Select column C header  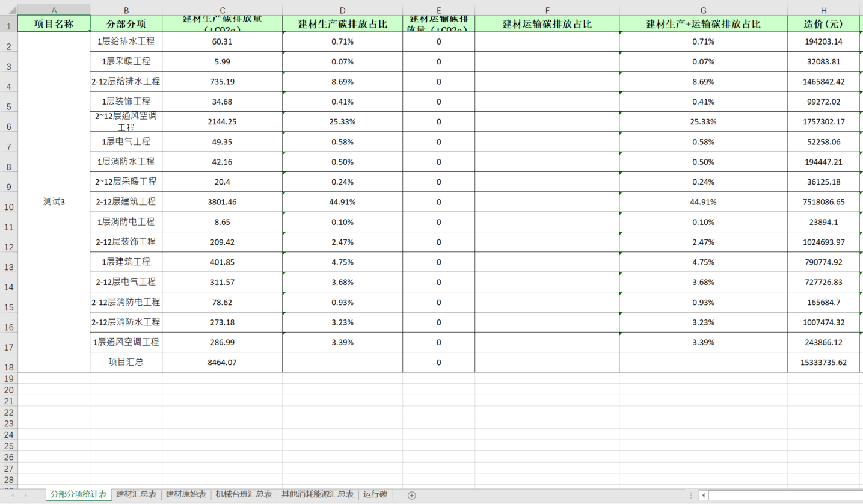click(222, 10)
